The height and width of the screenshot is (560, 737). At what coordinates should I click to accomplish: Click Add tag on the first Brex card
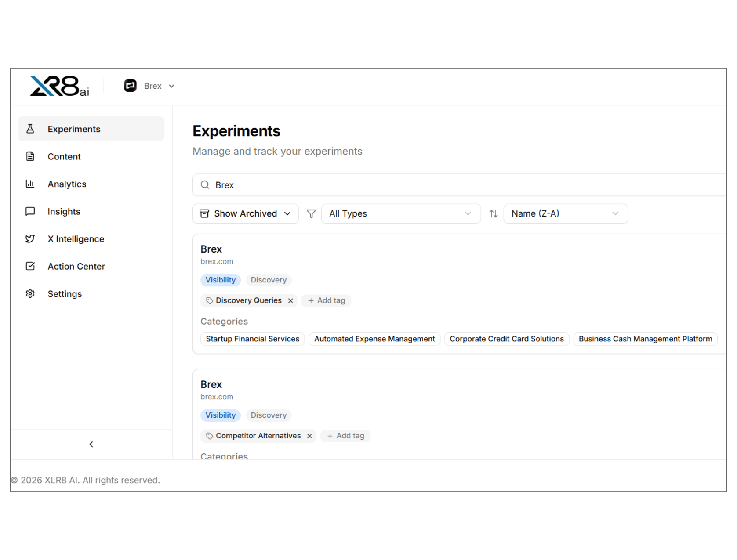click(x=326, y=300)
